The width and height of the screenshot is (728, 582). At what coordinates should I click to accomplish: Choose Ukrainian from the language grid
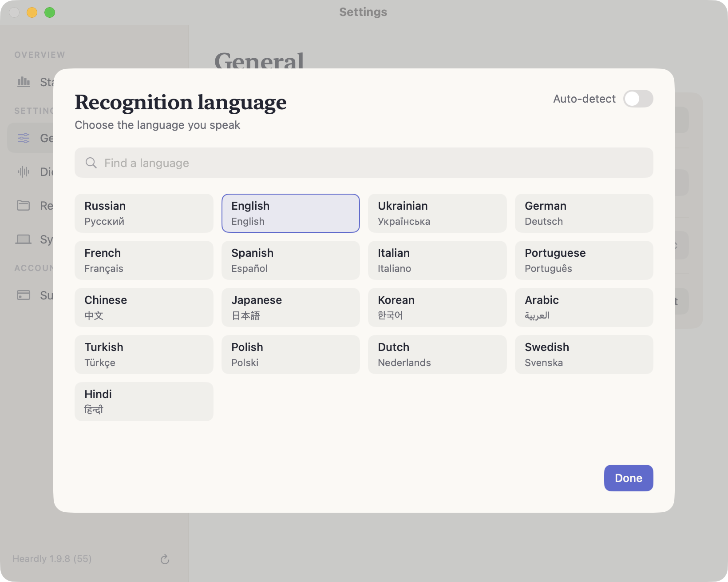[x=437, y=213]
